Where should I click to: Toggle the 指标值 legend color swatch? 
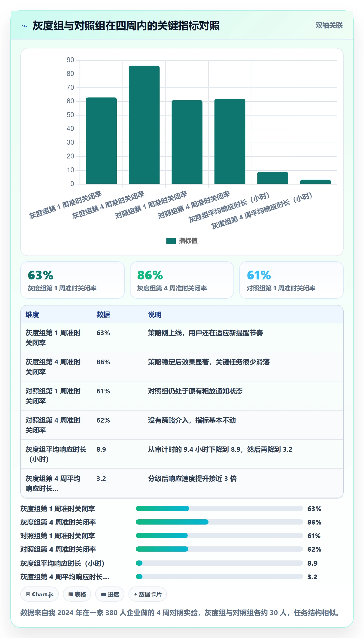coord(171,241)
